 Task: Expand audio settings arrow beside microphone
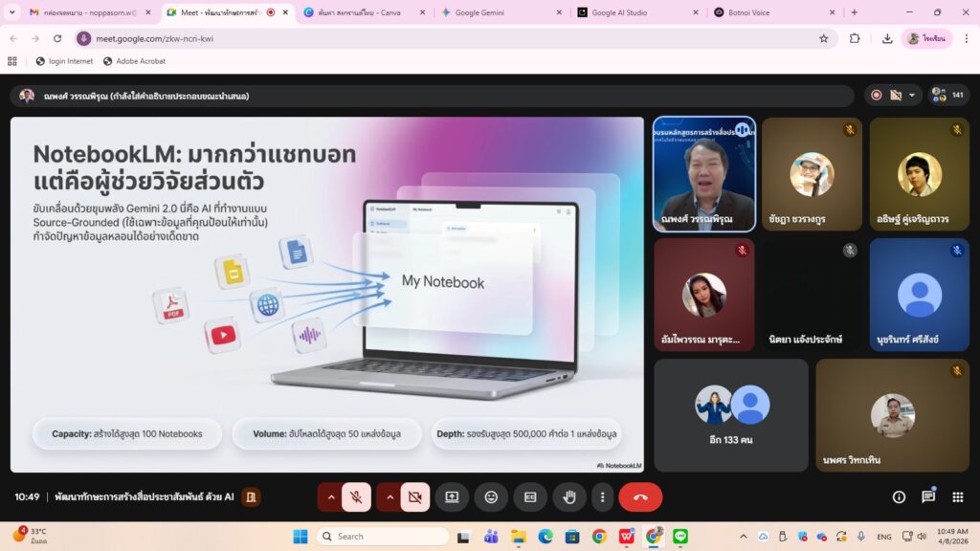(331, 497)
